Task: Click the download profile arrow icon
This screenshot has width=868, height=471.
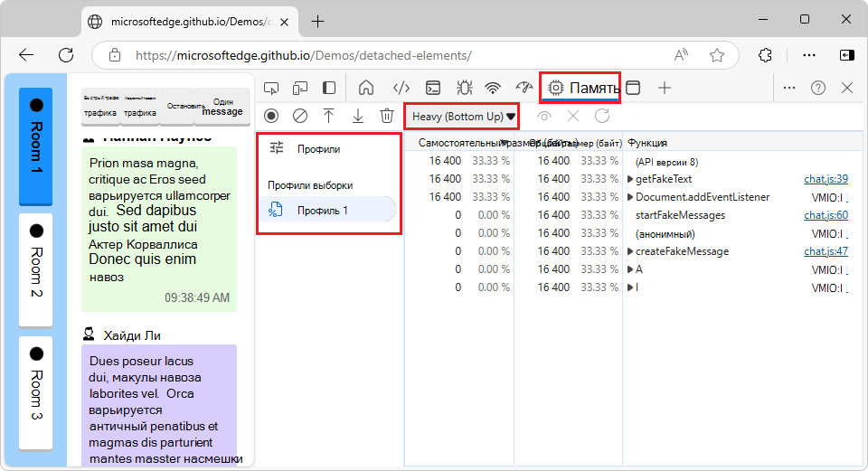Action: [357, 116]
